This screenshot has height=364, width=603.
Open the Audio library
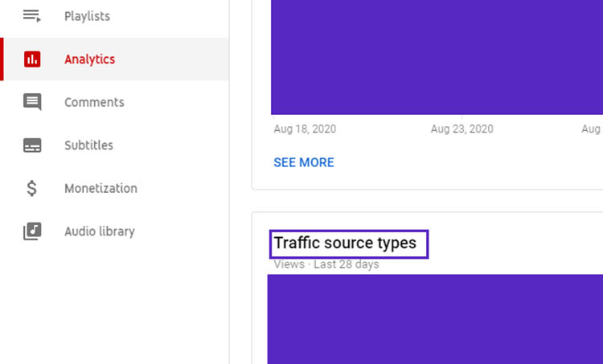click(x=100, y=231)
